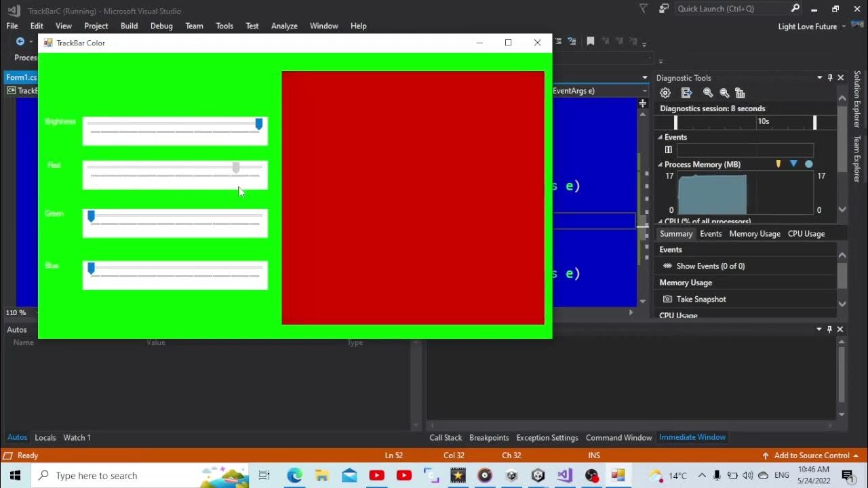Click the select tools export icon in Diagnostic Tools
The image size is (868, 488).
click(686, 93)
